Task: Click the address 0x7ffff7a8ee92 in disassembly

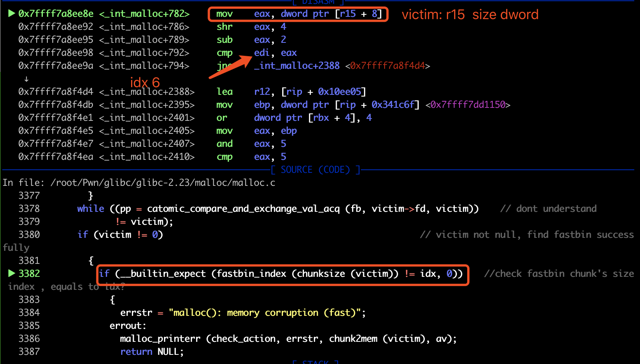Action: pos(56,27)
